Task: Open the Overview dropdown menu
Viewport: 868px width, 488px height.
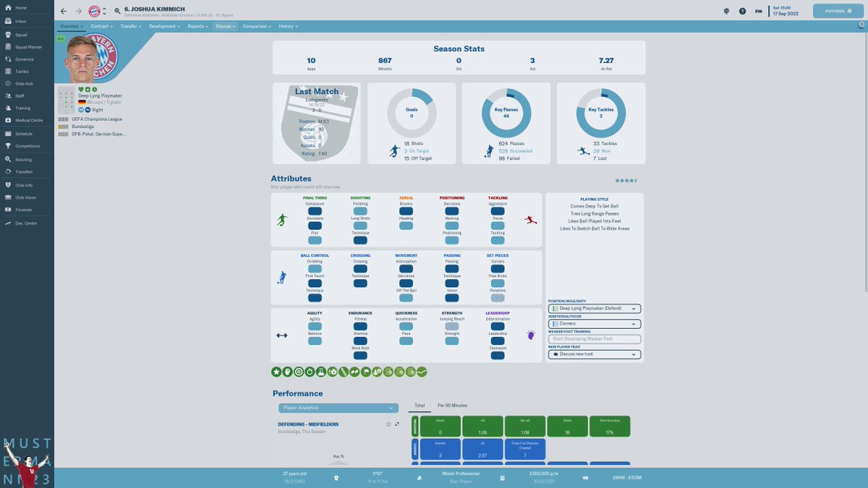Action: click(72, 26)
